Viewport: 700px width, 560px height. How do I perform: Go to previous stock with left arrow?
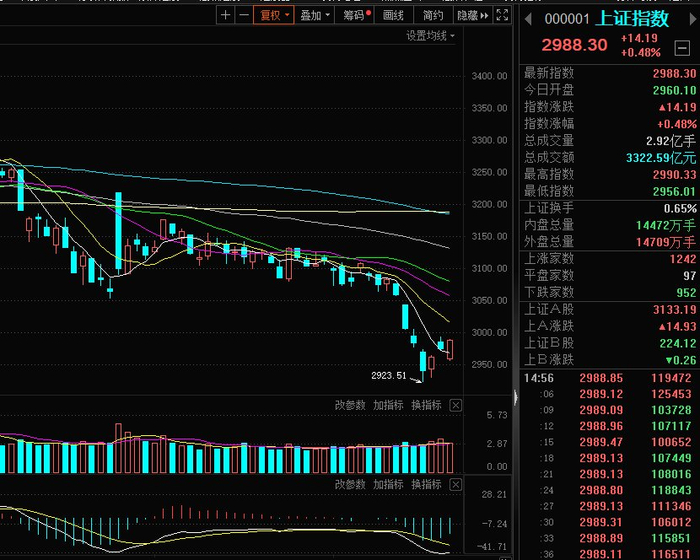pos(528,19)
